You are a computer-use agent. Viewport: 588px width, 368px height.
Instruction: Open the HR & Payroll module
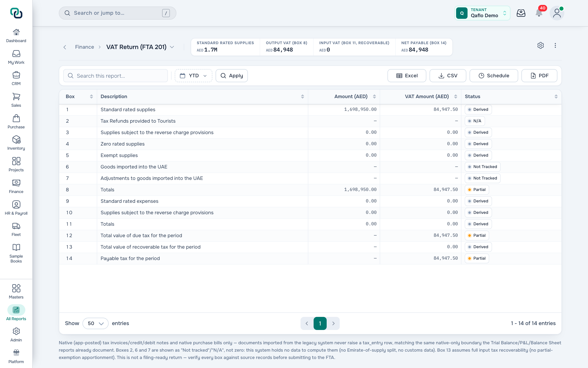[x=16, y=208]
